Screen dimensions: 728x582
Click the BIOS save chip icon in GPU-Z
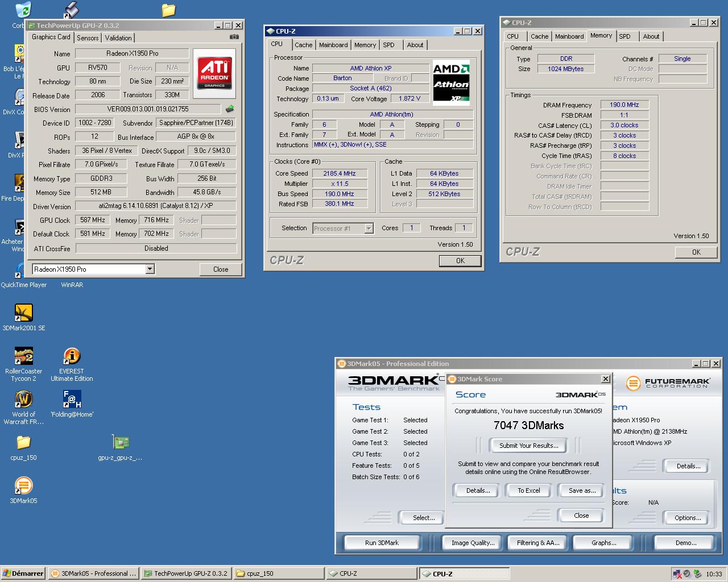click(x=230, y=109)
